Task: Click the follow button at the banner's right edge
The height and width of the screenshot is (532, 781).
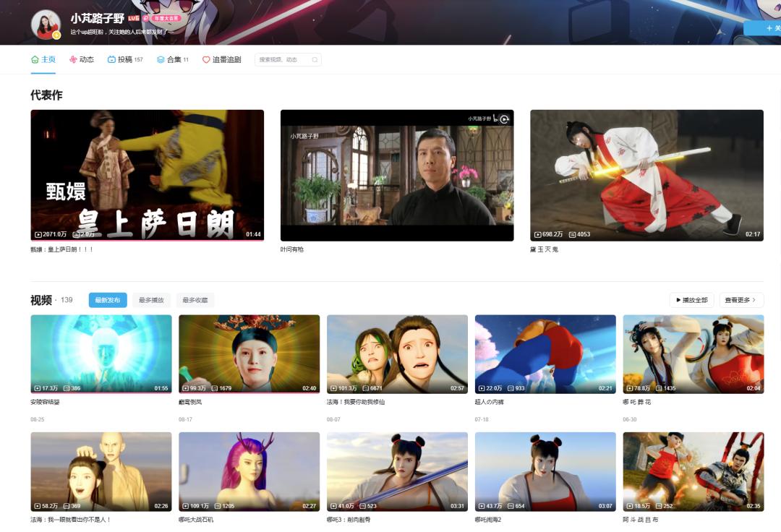Action: coord(762,28)
